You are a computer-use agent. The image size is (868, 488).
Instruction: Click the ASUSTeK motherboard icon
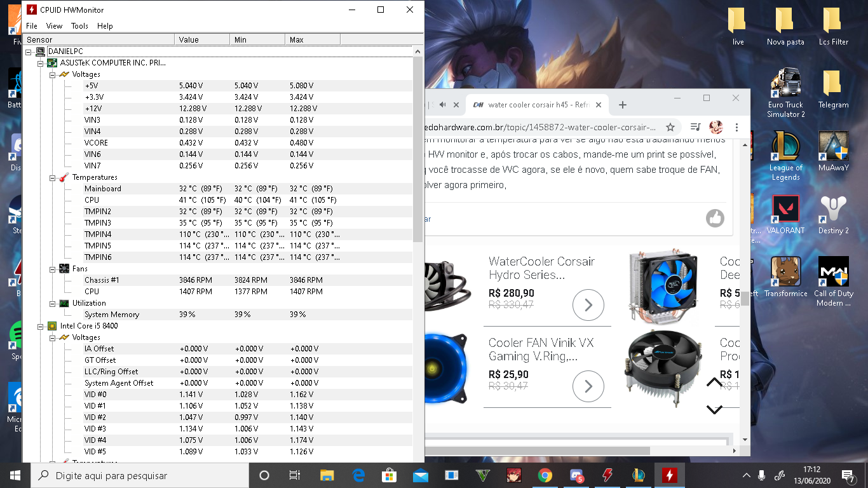coord(53,63)
